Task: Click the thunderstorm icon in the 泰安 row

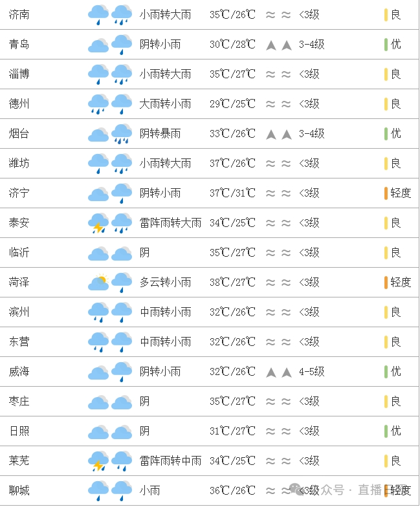Action: click(98, 223)
